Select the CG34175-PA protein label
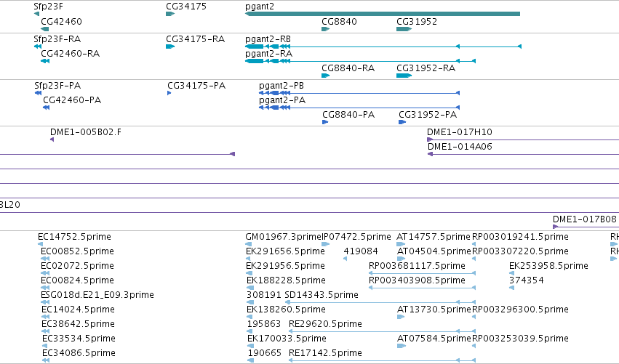This screenshot has height=364, width=619. point(196,86)
